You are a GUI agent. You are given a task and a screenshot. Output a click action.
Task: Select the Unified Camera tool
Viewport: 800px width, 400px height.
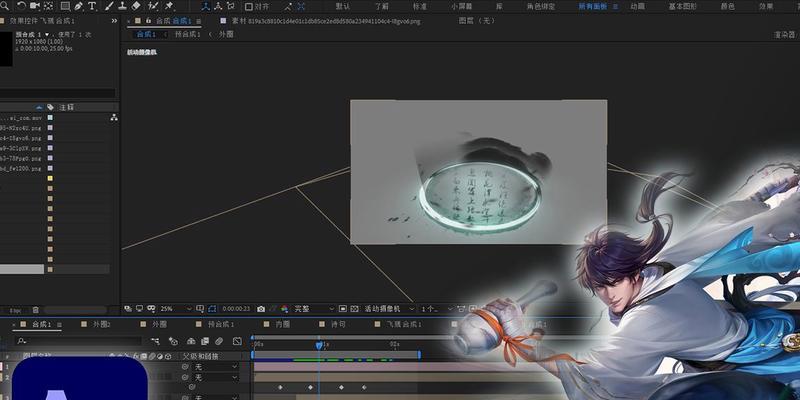coord(35,6)
